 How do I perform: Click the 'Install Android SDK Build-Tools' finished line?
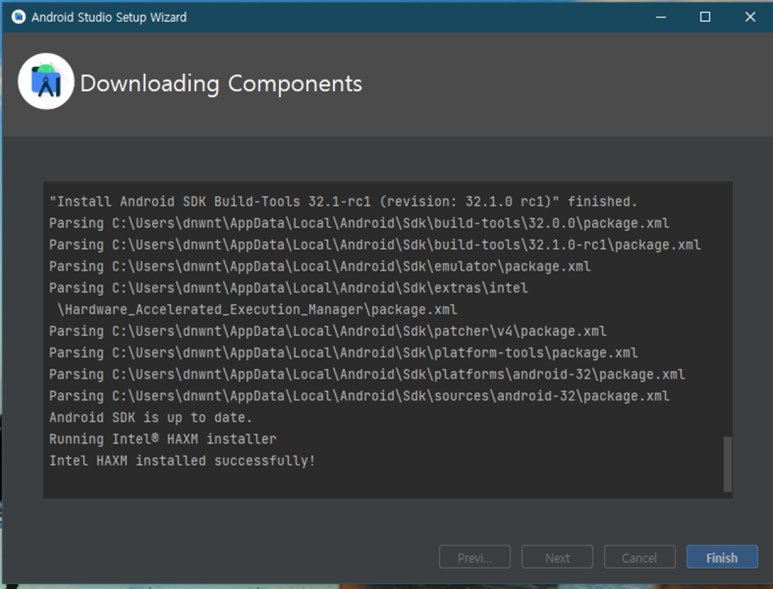(343, 202)
